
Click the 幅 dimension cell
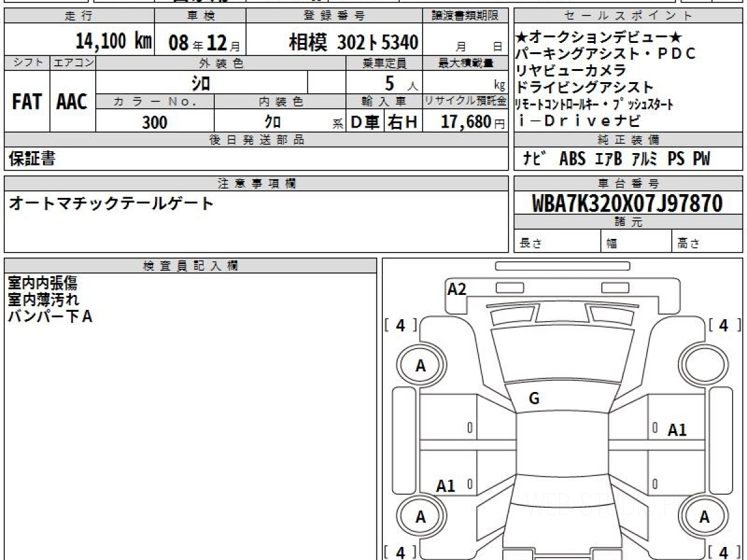tap(636, 241)
